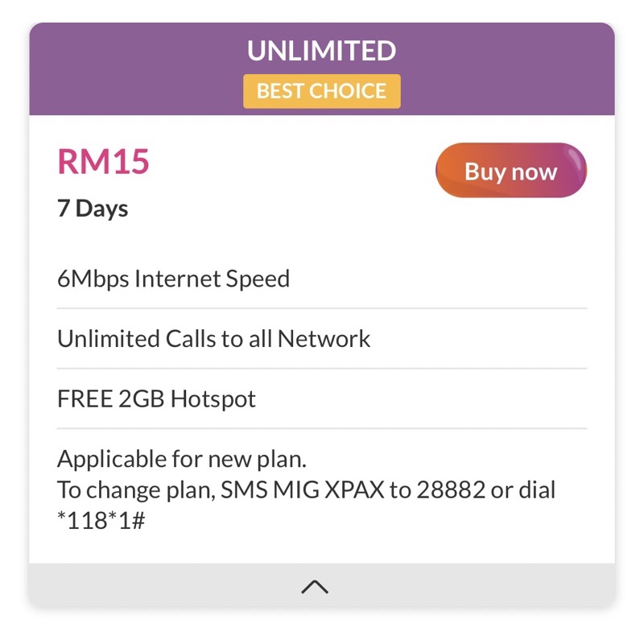Click the Applicable for new plan note
This screenshot has width=644, height=644.
coord(182,460)
